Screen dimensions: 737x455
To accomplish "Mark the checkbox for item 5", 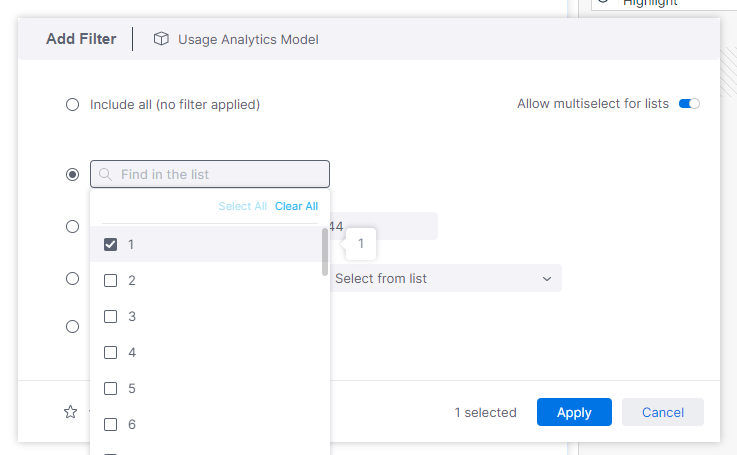I will [x=111, y=388].
